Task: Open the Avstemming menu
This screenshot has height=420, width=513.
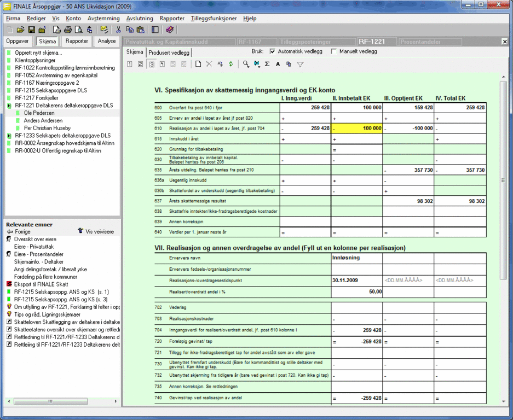Action: [x=103, y=18]
